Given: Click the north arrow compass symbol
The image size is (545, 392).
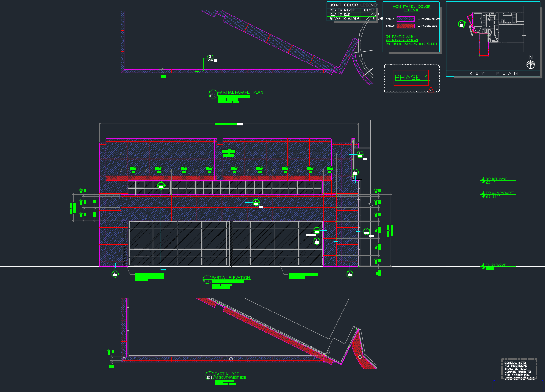Looking at the screenshot, I should (x=531, y=64).
